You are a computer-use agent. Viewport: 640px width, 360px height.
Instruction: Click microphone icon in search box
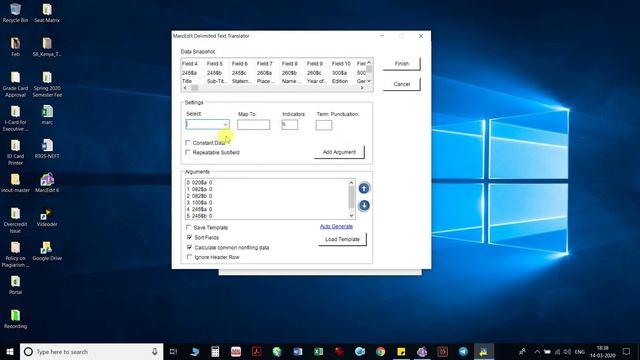coord(155,351)
